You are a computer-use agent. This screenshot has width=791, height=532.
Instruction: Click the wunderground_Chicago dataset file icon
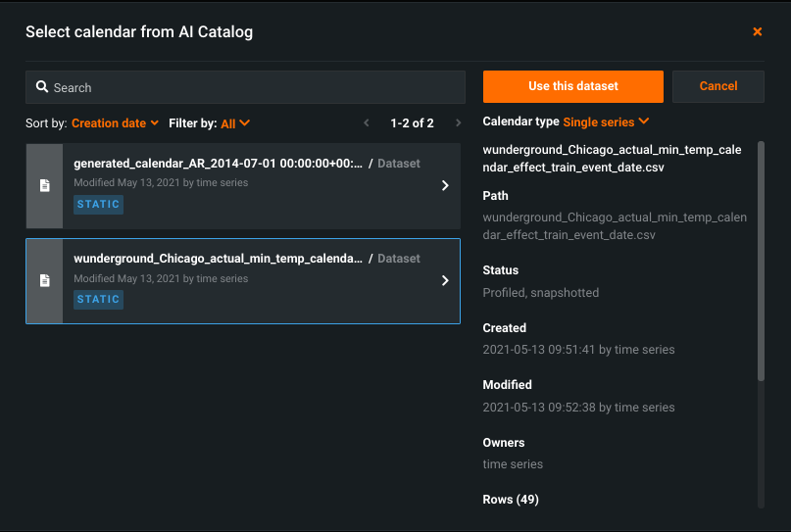point(44,281)
